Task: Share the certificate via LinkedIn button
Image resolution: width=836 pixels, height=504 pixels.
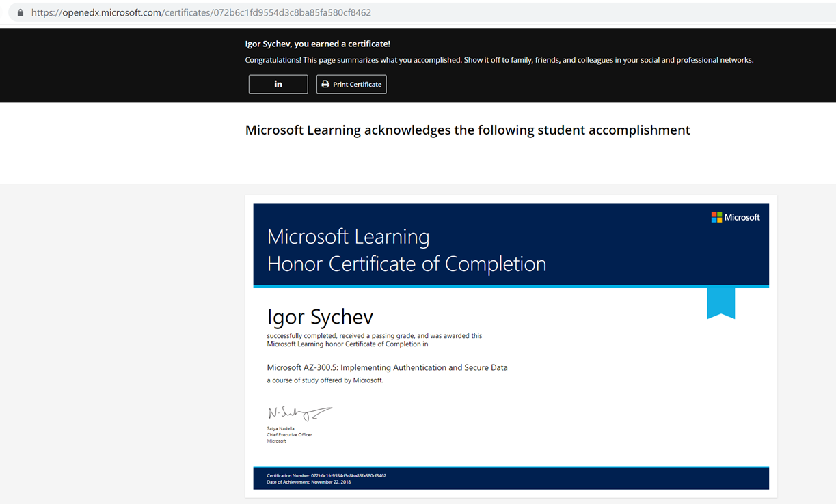Action: coord(278,84)
